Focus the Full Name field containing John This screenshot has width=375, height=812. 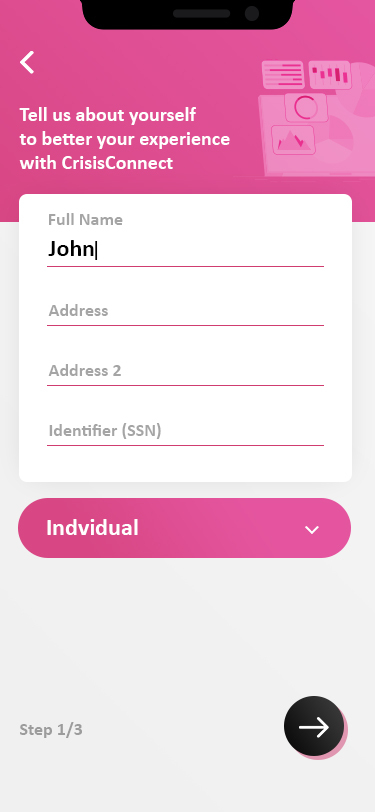(185, 250)
